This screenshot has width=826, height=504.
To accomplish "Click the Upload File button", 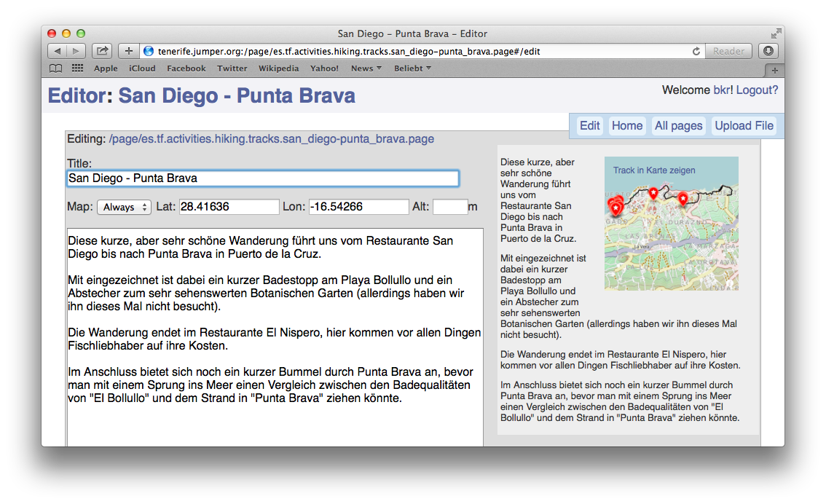I will pyautogui.click(x=744, y=126).
